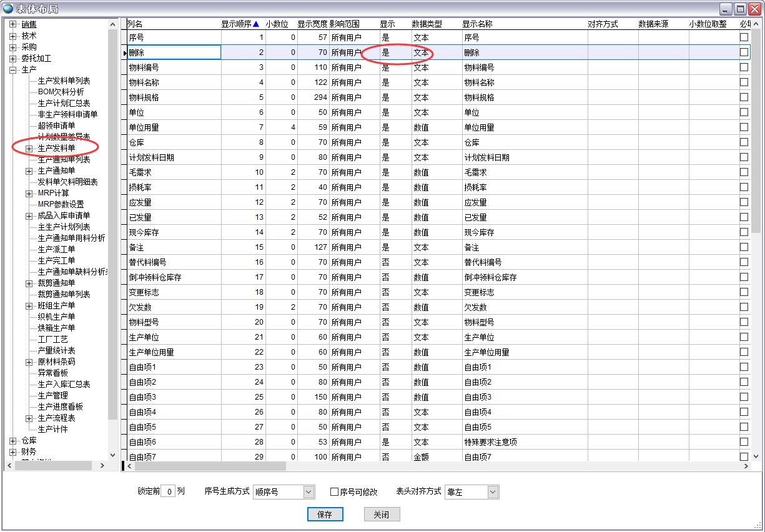Click the 锁定前 column count field
The image size is (765, 532).
(167, 491)
